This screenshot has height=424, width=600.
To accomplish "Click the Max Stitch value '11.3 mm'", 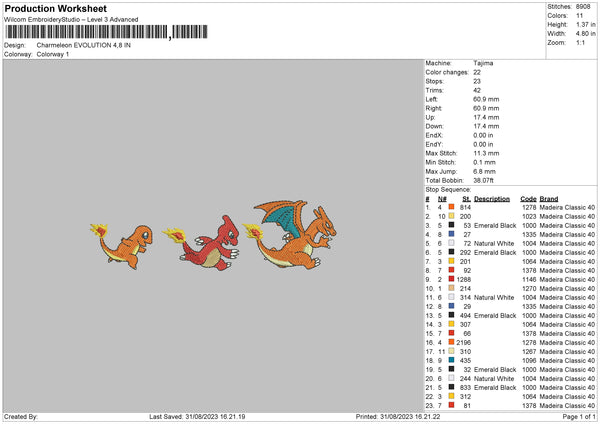I will (486, 153).
